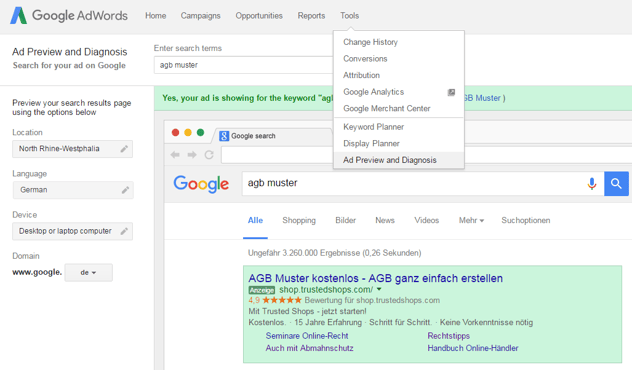Viewport: 632px width, 370px height.
Task: Open the domain 'de' dropdown
Action: click(89, 272)
